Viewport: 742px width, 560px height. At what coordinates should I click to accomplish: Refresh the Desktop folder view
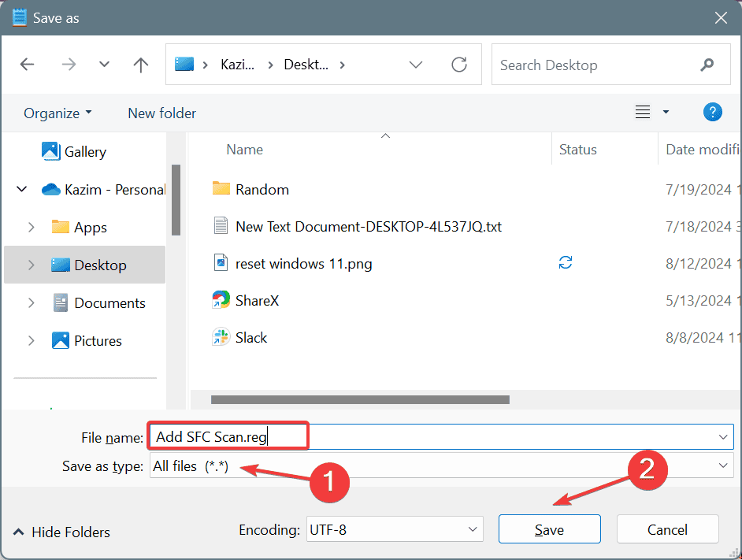click(x=459, y=65)
